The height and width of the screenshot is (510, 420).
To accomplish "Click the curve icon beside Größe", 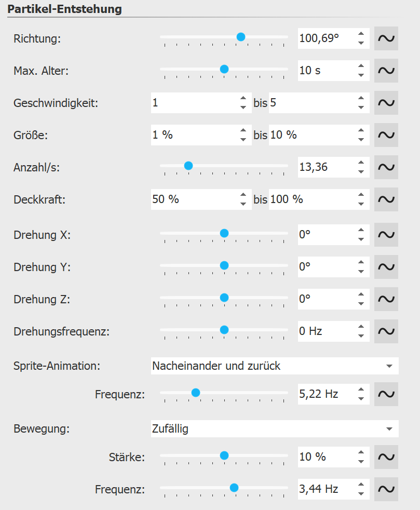I will [x=386, y=135].
